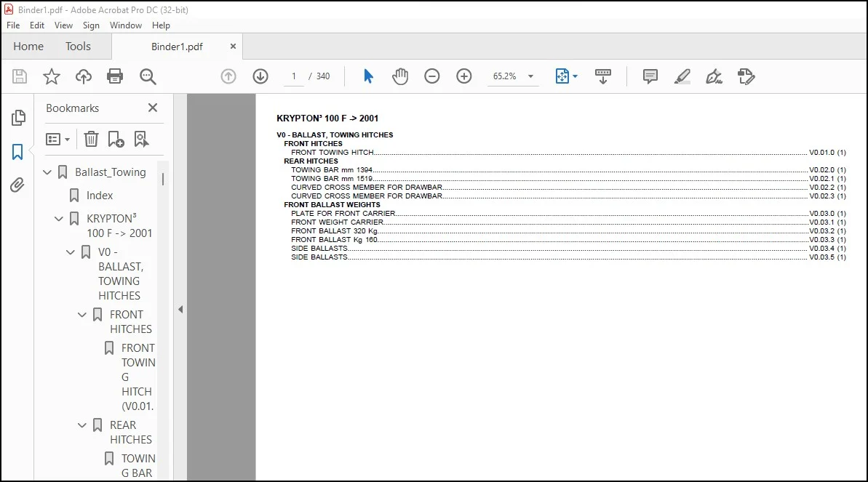Collapse the KRYPTON³ 100 F bookmark
868x482 pixels.
coord(59,219)
